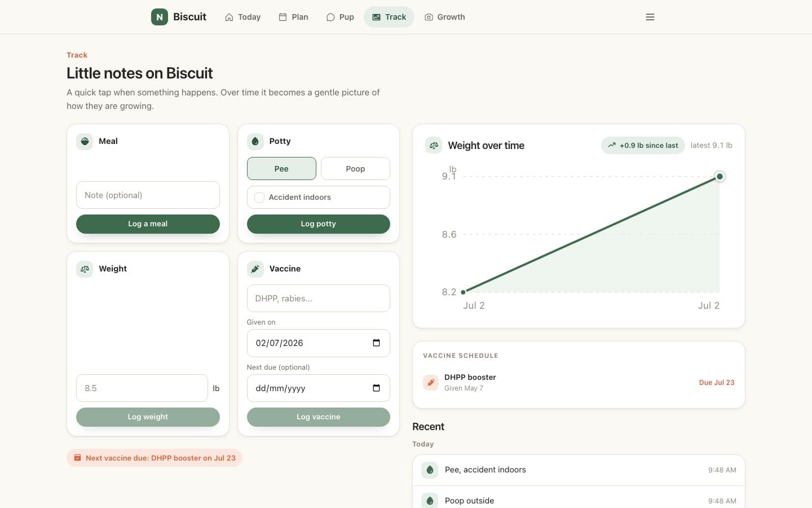
Task: Click droplet icon beside Pee, accident indoors
Action: (430, 470)
